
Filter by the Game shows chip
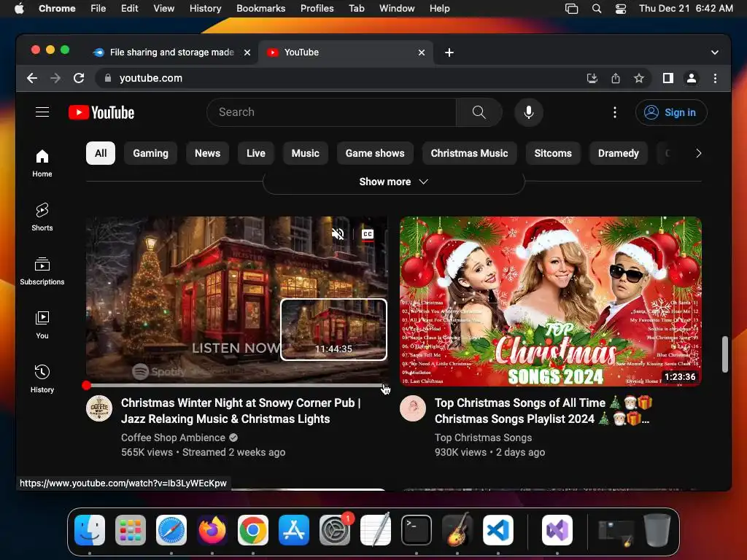pyautogui.click(x=375, y=153)
